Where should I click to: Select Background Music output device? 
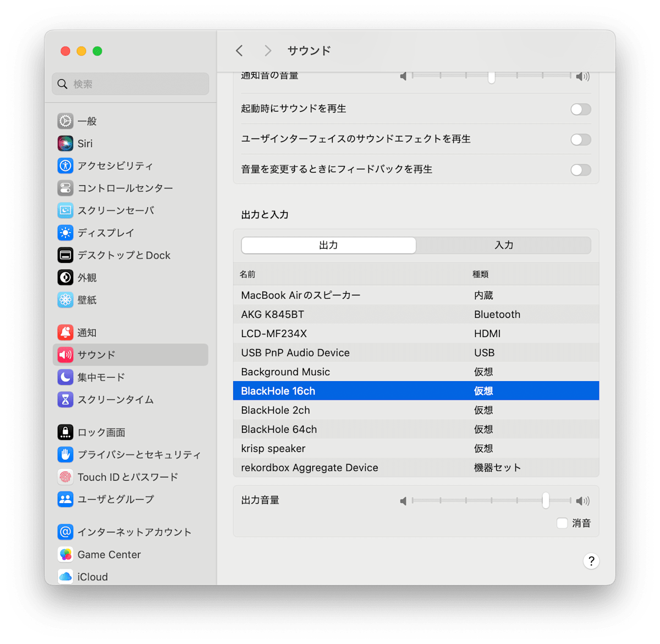(x=416, y=372)
